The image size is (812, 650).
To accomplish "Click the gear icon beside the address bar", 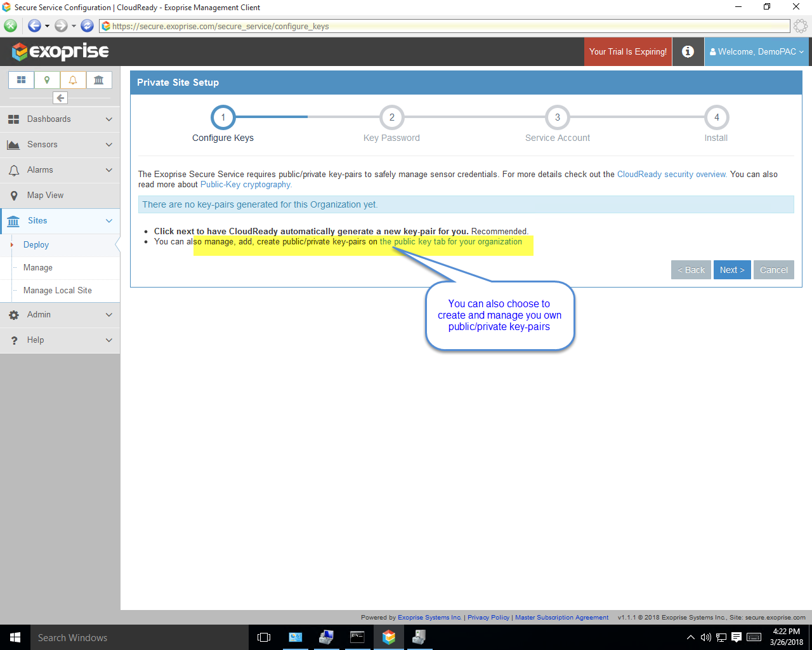I will [x=801, y=26].
